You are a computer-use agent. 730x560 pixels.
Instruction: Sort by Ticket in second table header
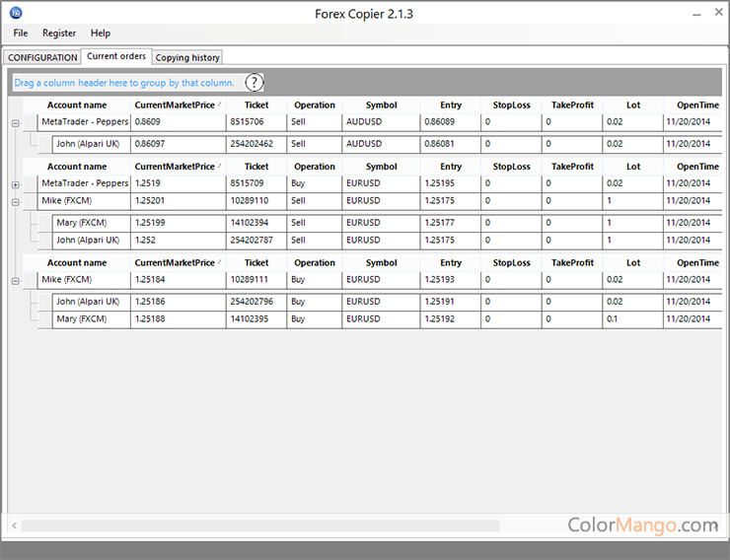pos(256,167)
